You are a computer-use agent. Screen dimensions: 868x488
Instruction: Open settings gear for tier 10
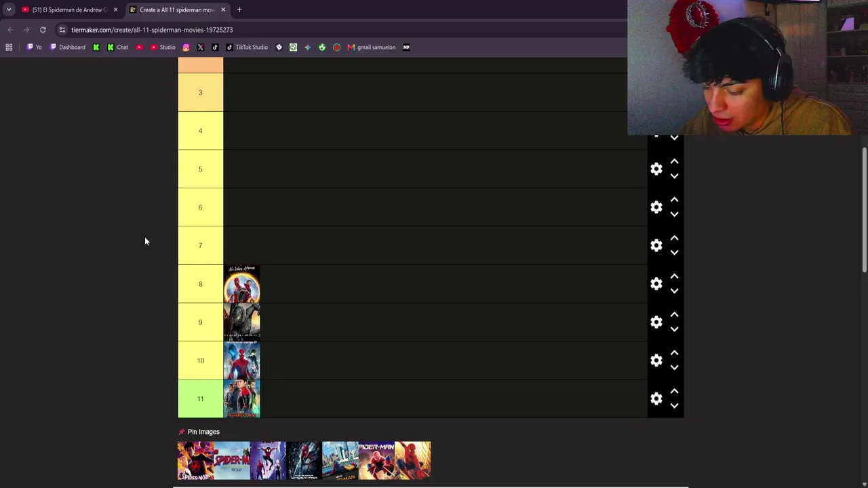(656, 361)
